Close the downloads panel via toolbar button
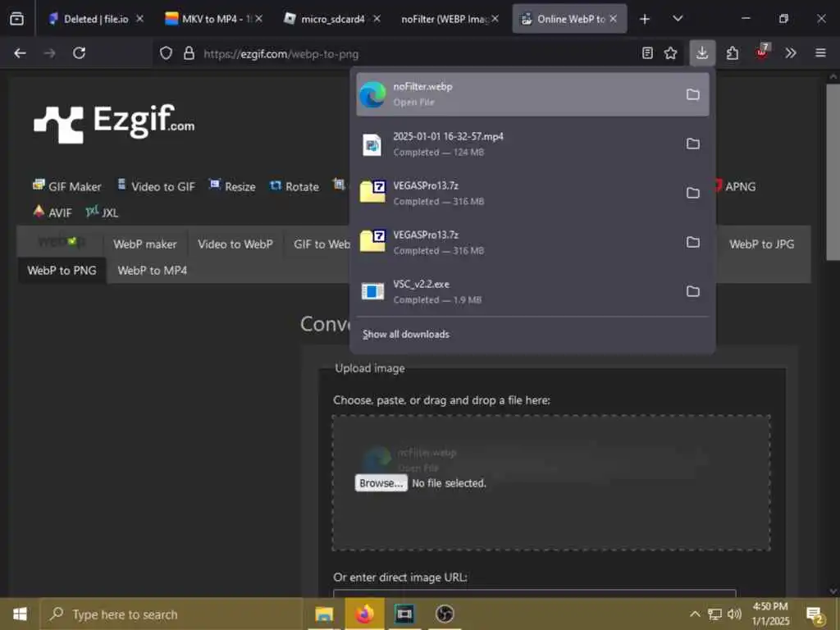The width and height of the screenshot is (840, 630). 702,53
